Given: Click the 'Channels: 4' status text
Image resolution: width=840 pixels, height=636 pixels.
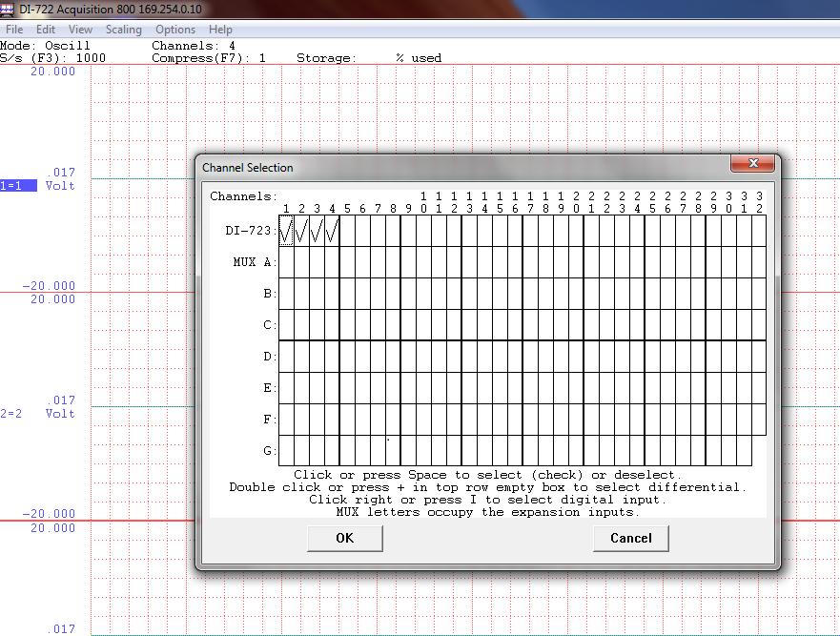Looking at the screenshot, I should pyautogui.click(x=194, y=46).
